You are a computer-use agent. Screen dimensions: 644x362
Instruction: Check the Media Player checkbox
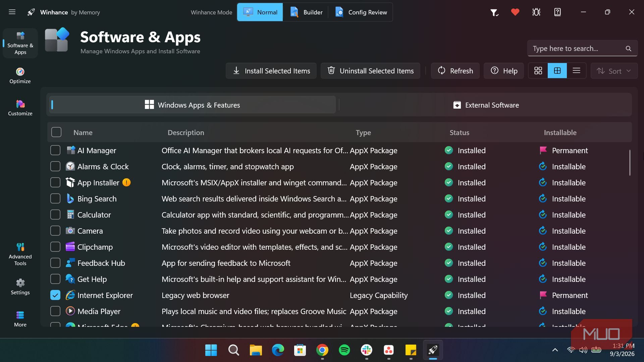[55, 311]
